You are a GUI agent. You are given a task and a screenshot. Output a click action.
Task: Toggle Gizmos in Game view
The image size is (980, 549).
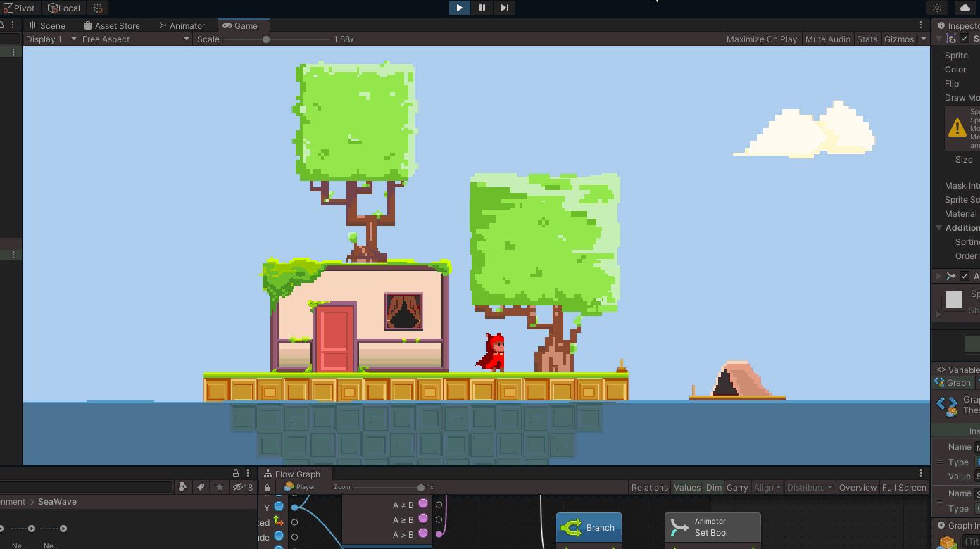point(898,39)
